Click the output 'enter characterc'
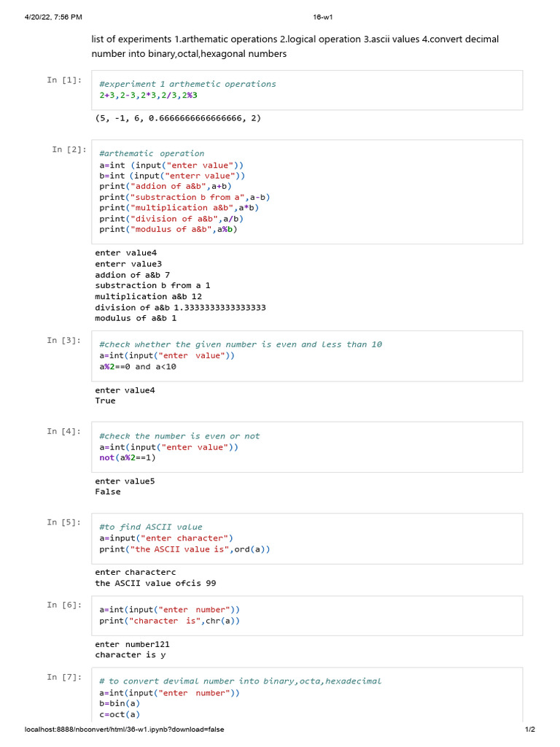The height and width of the screenshot is (747, 560). click(x=135, y=572)
